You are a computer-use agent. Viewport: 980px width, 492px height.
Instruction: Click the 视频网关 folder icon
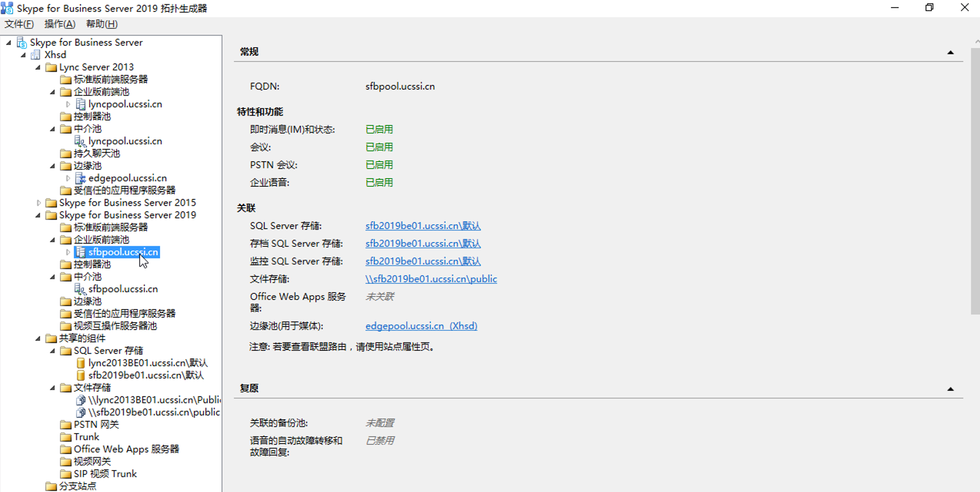pyautogui.click(x=65, y=461)
